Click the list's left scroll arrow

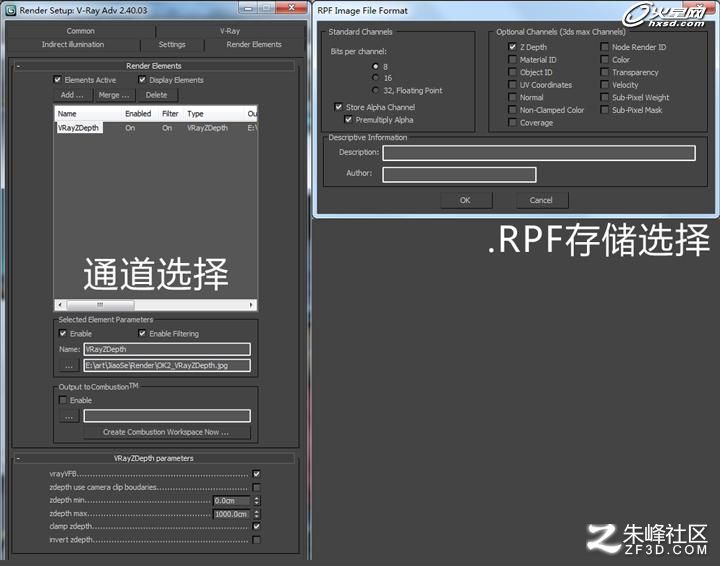[60, 305]
